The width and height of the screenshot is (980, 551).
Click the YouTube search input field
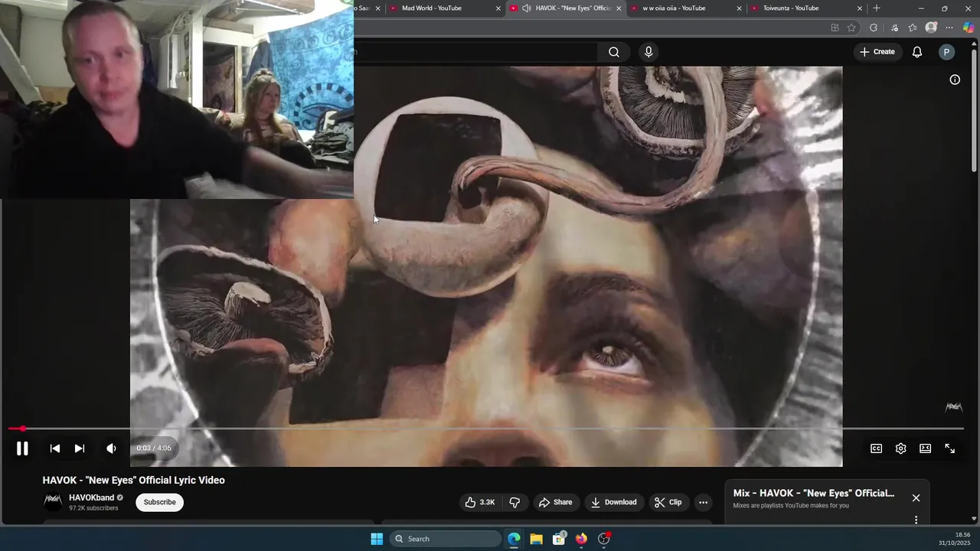(x=475, y=52)
